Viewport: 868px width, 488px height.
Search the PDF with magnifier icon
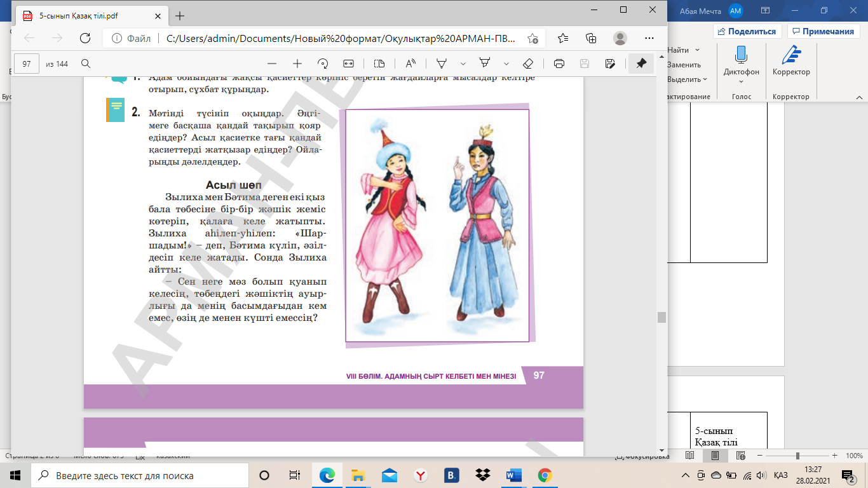[x=86, y=64]
